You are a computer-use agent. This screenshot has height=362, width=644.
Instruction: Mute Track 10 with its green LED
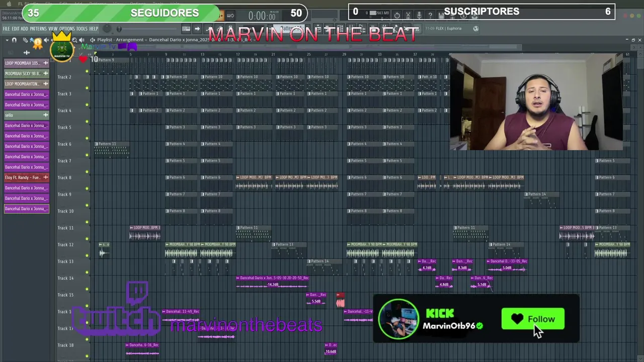[x=87, y=222]
